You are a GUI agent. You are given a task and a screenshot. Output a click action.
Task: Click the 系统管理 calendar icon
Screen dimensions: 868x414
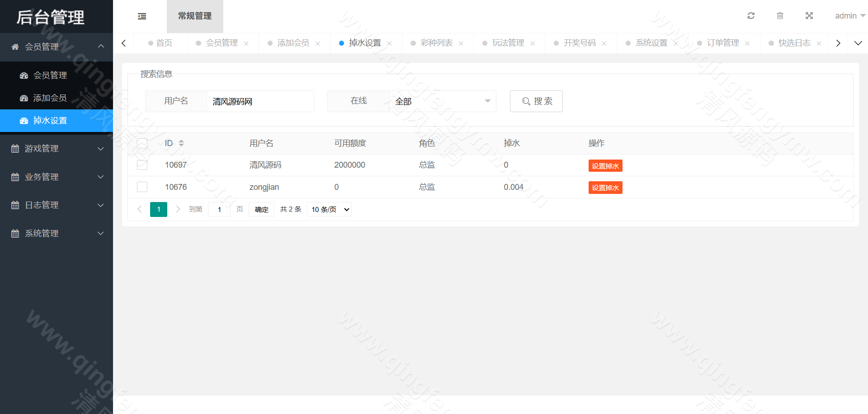coord(15,233)
